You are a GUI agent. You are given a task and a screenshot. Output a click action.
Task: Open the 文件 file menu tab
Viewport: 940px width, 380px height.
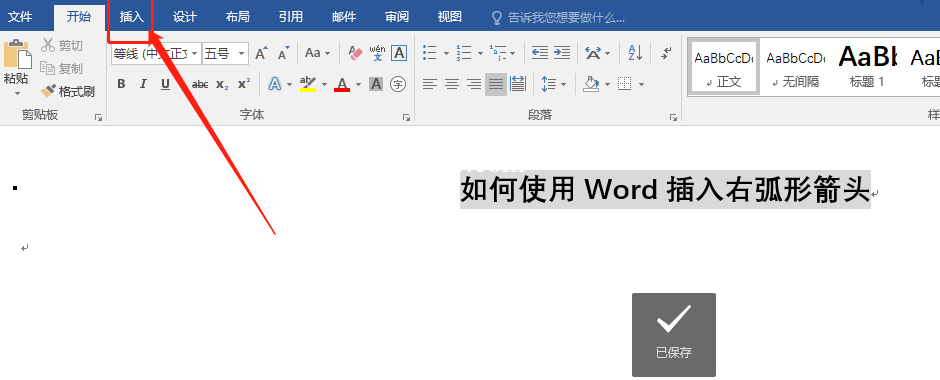(20, 17)
